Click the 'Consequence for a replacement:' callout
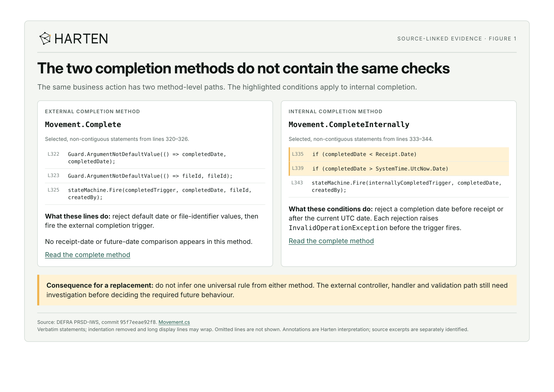The image size is (554, 392). click(277, 290)
